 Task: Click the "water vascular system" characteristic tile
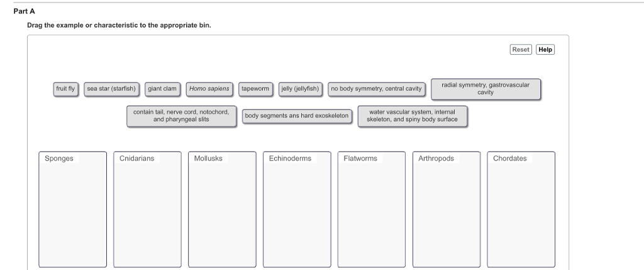pyautogui.click(x=413, y=116)
